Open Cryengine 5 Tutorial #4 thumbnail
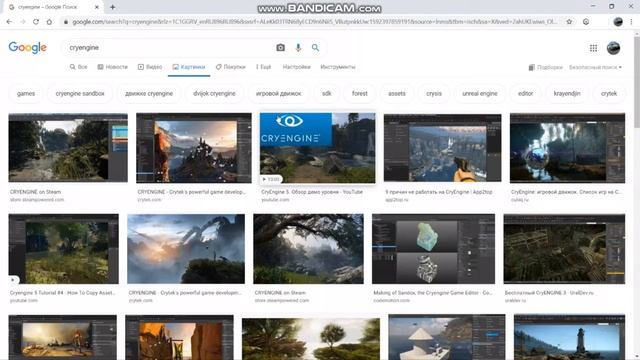The height and width of the screenshot is (360, 640). pos(64,249)
